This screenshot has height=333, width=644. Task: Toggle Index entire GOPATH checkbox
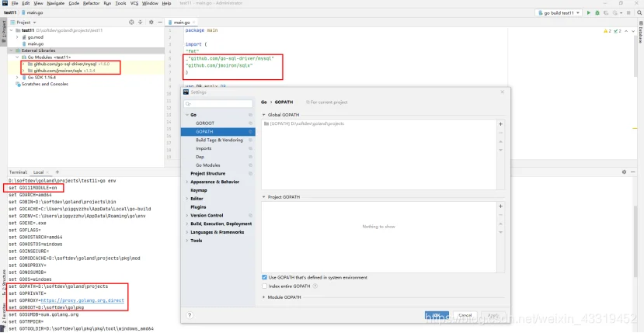point(264,286)
